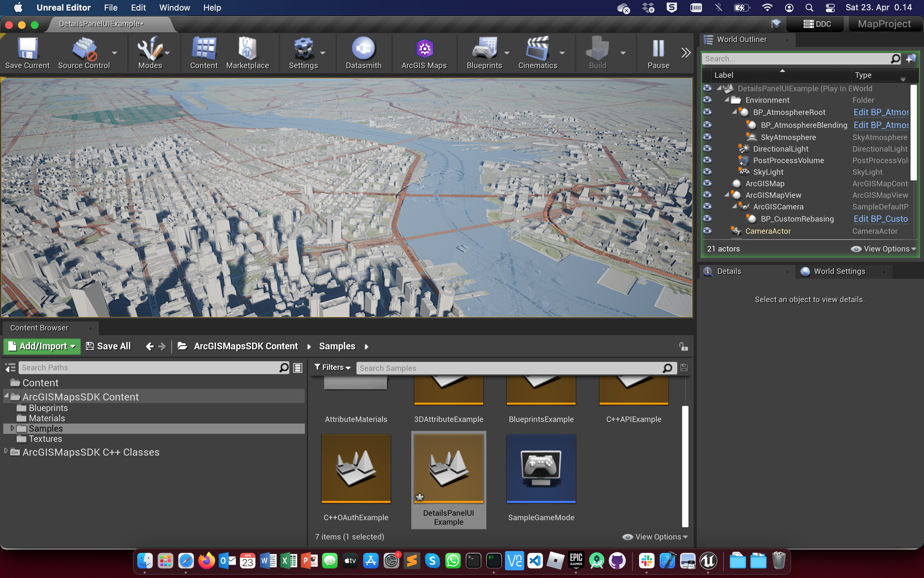This screenshot has height=578, width=924.
Task: Open Epic Games Launcher from the Dock
Action: tap(576, 561)
